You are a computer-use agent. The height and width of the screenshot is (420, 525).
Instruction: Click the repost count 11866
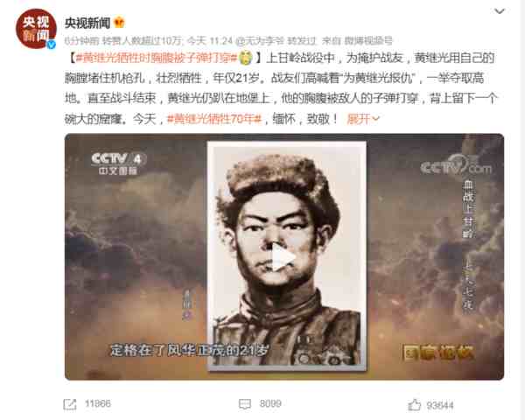pos(97,403)
